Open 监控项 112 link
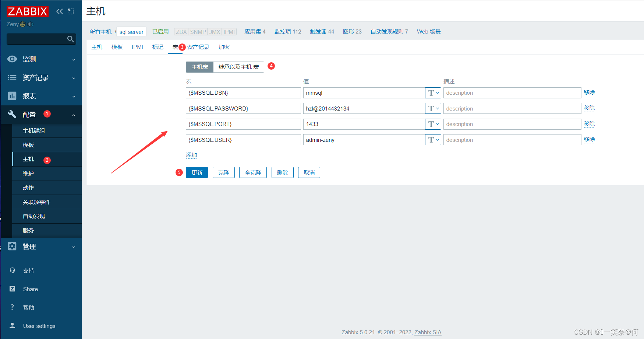Viewport: 644px width, 339px height. point(288,32)
